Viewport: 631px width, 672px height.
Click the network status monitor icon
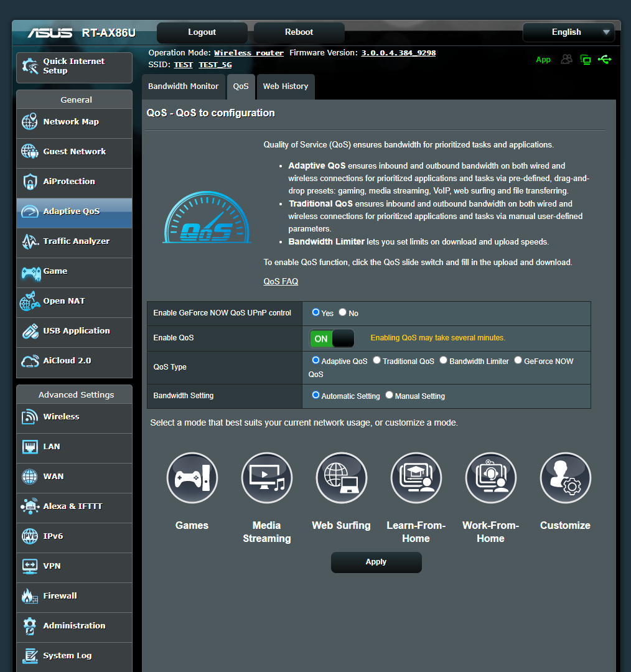point(586,59)
